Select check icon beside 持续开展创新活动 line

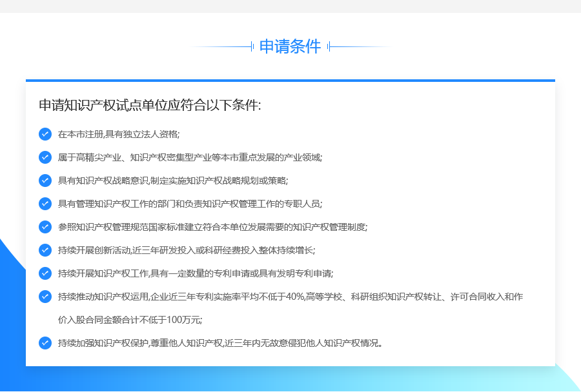(45, 250)
